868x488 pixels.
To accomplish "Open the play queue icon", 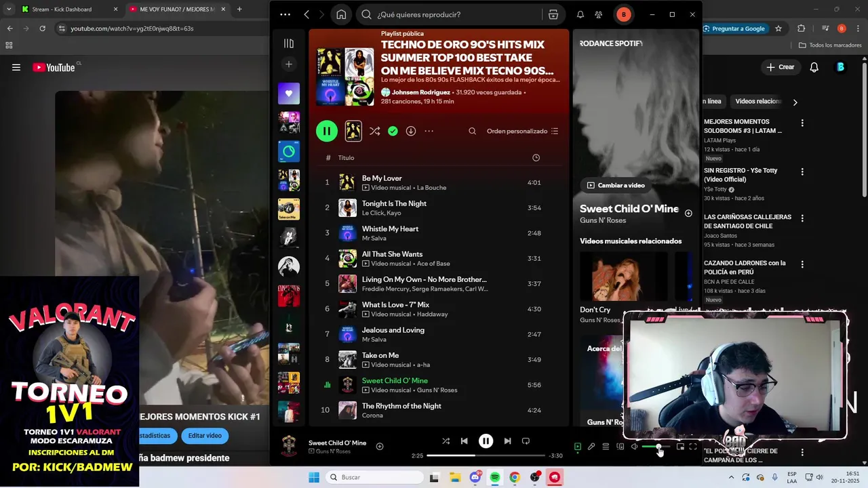I will click(606, 447).
